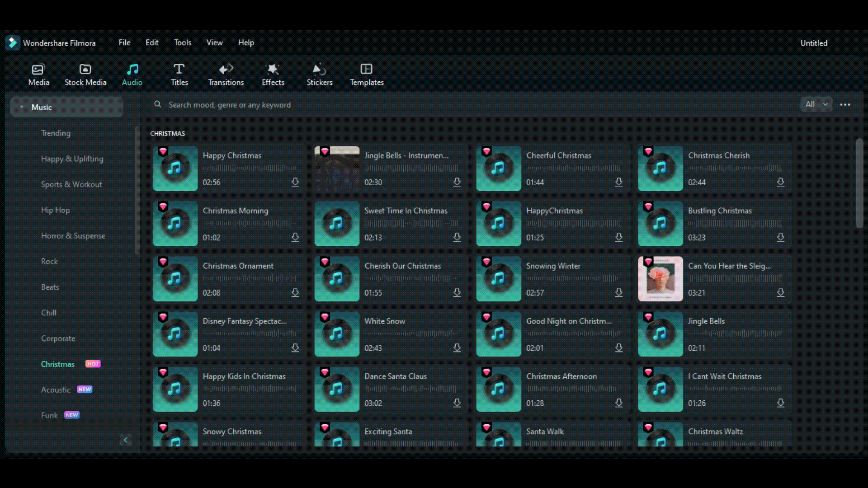Viewport: 868px width, 488px height.
Task: Toggle download for Happy Christmas
Action: (x=296, y=183)
